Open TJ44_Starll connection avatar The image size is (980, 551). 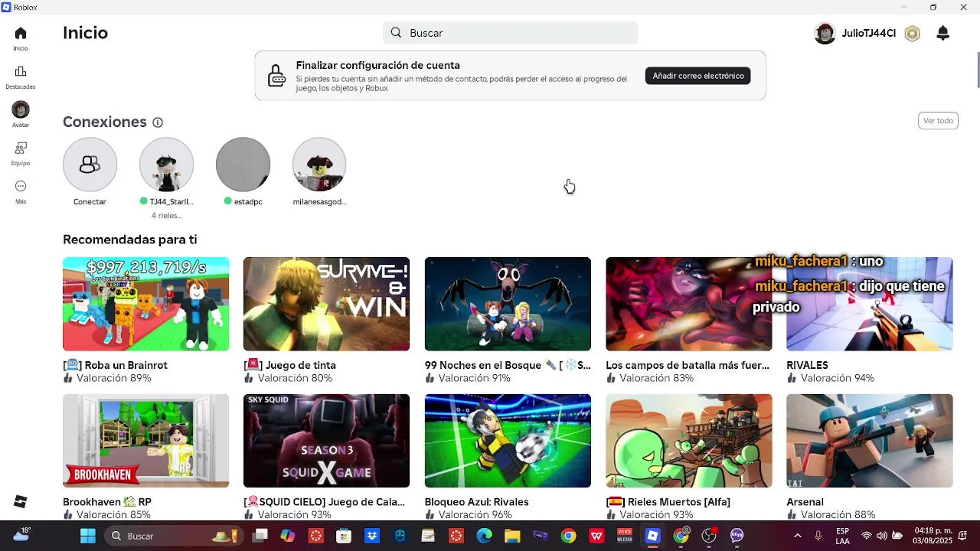[166, 165]
